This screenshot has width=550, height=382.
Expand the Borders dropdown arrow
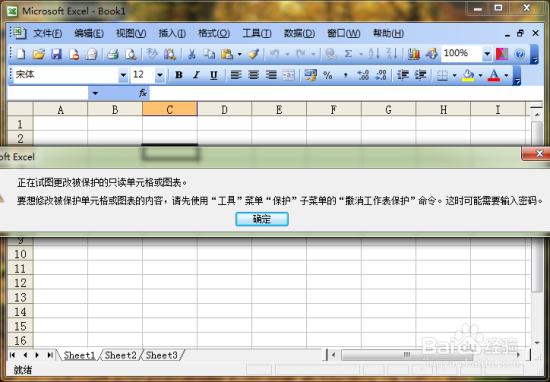click(x=455, y=75)
